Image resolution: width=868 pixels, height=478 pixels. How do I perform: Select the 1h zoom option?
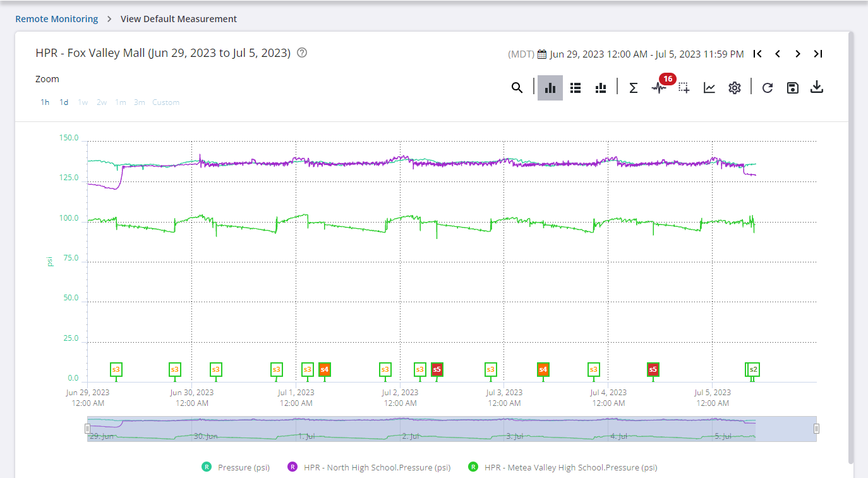click(45, 102)
